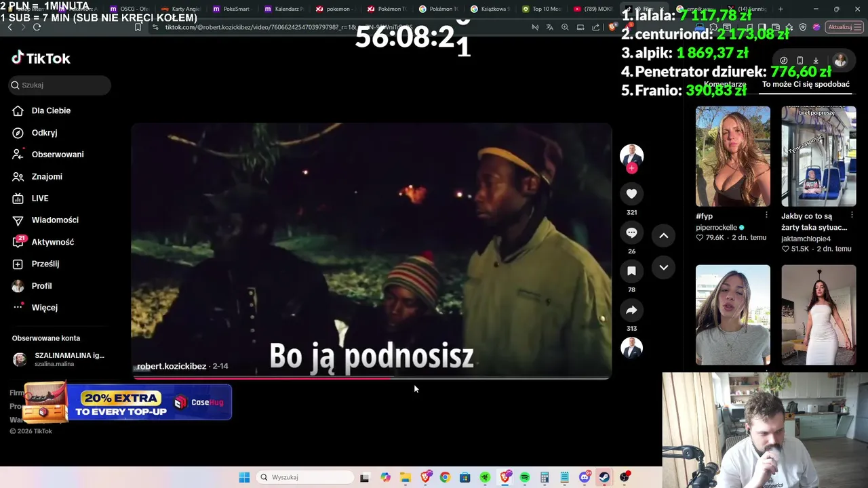Viewport: 868px width, 488px height.
Task: Open the video thumbnail of the woman in a gray t-shirt
Action: [733, 314]
